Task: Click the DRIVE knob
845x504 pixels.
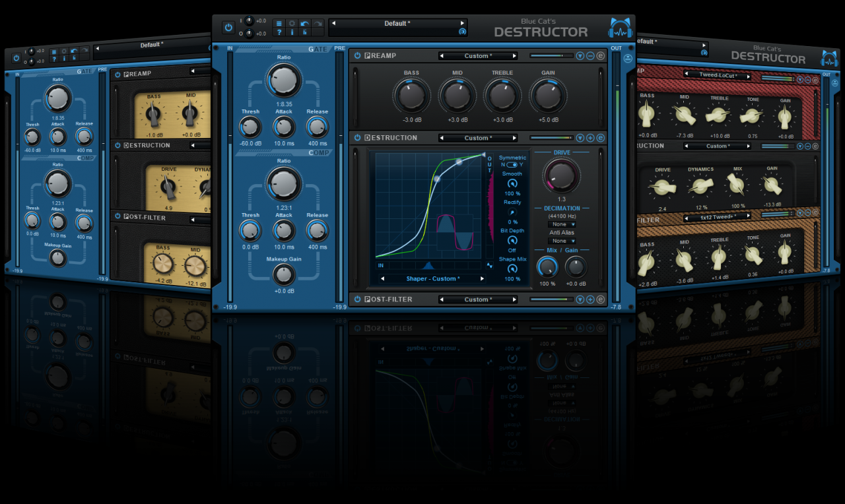Action: (x=561, y=175)
